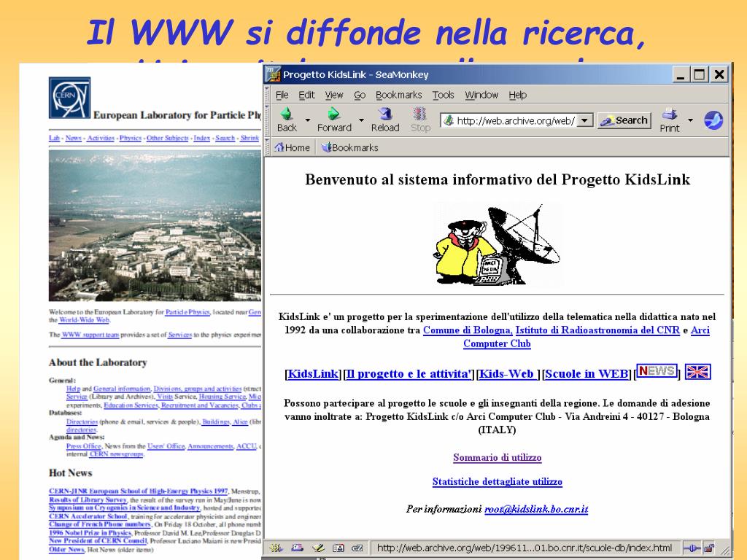The image size is (747, 560).
Task: Open Navigator component icon in status bar
Action: pyautogui.click(x=276, y=548)
